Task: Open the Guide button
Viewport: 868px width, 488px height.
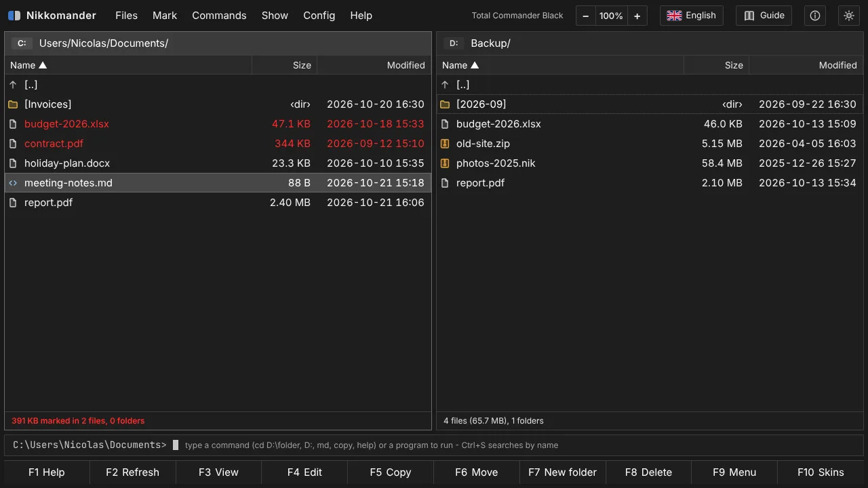Action: point(764,16)
